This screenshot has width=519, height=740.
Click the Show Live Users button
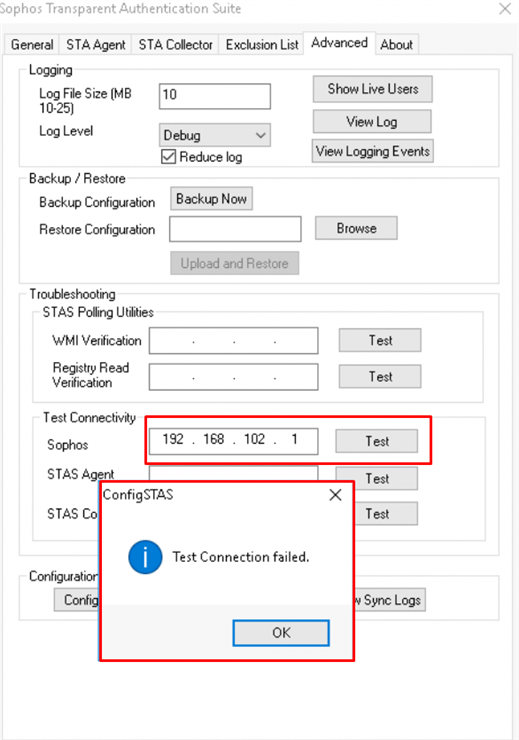pyautogui.click(x=373, y=89)
